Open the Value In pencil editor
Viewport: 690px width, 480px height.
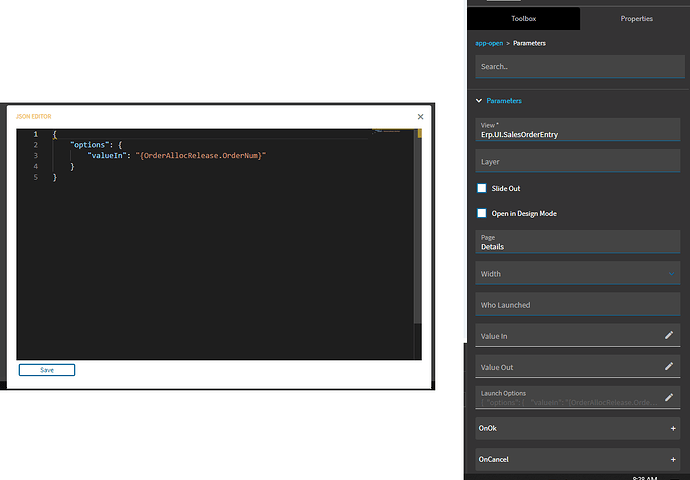pyautogui.click(x=669, y=335)
